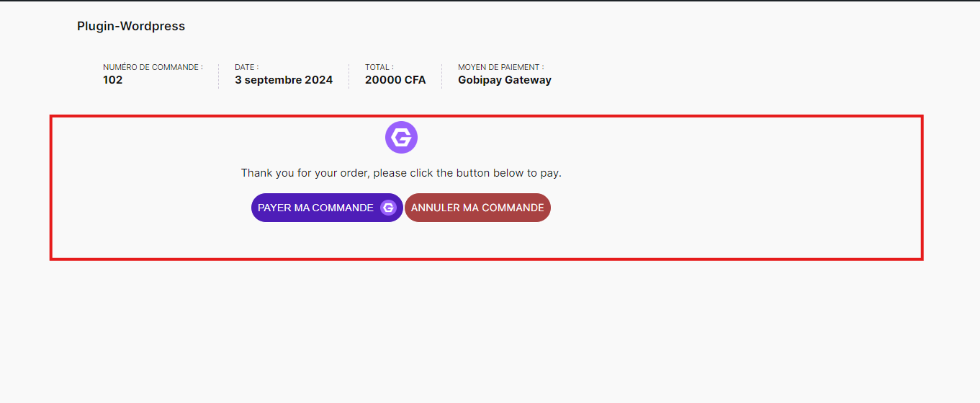Click the Numéro de commande label
Image resolution: width=980 pixels, height=403 pixels.
pyautogui.click(x=153, y=67)
